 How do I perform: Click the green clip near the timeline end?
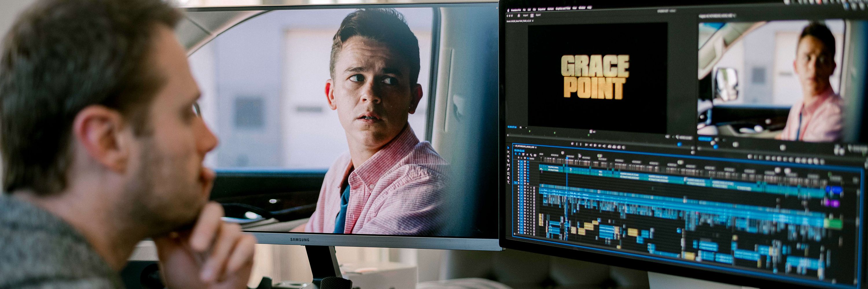832,223
